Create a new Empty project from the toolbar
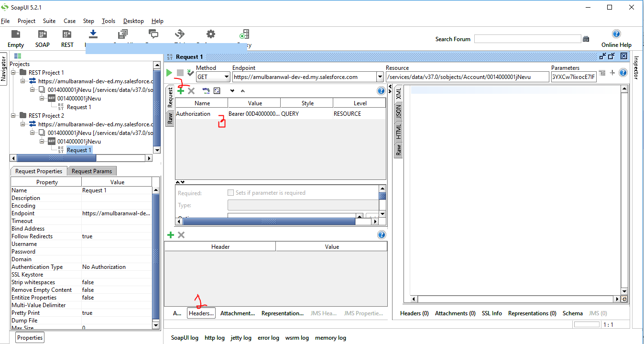The image size is (644, 344). 15,37
